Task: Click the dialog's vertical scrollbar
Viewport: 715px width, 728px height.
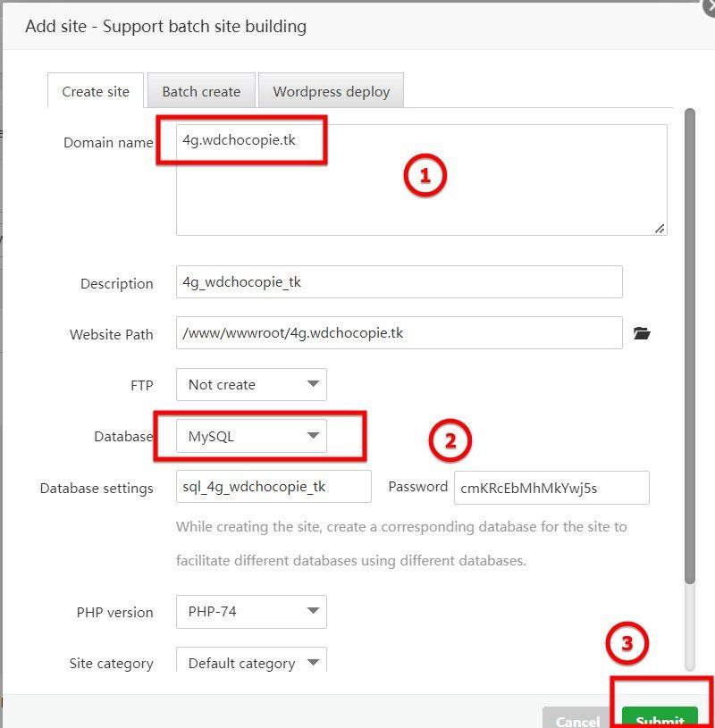Action: click(689, 357)
